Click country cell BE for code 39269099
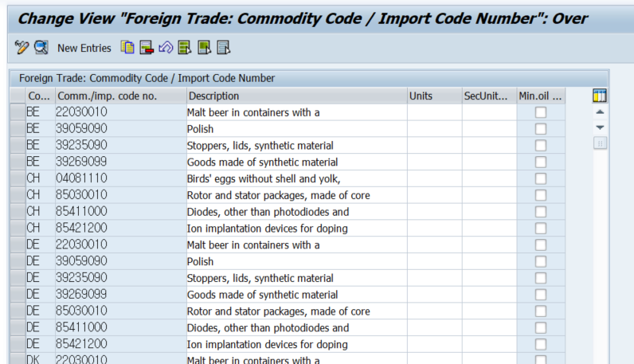Viewport: 634px width, 364px height. [40, 162]
